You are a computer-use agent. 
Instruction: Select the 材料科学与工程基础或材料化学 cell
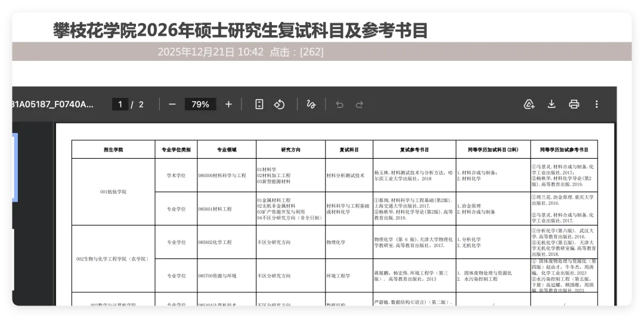pyautogui.click(x=348, y=209)
